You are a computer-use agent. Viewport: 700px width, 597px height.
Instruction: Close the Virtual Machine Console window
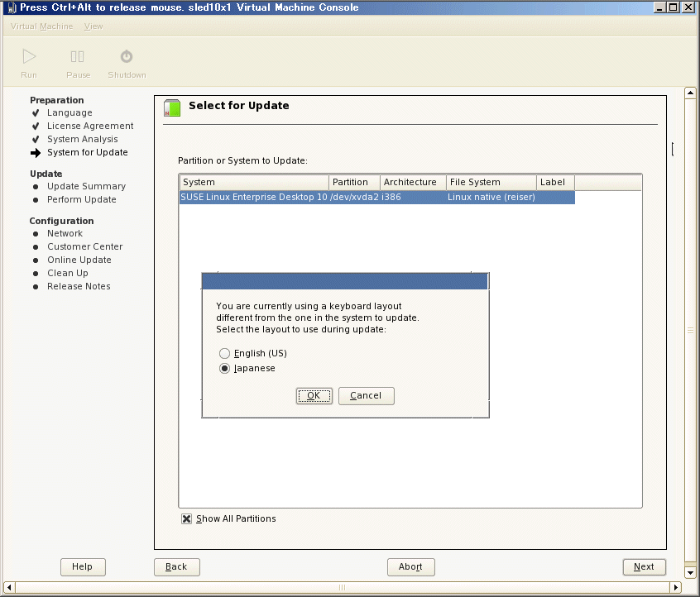point(688,7)
